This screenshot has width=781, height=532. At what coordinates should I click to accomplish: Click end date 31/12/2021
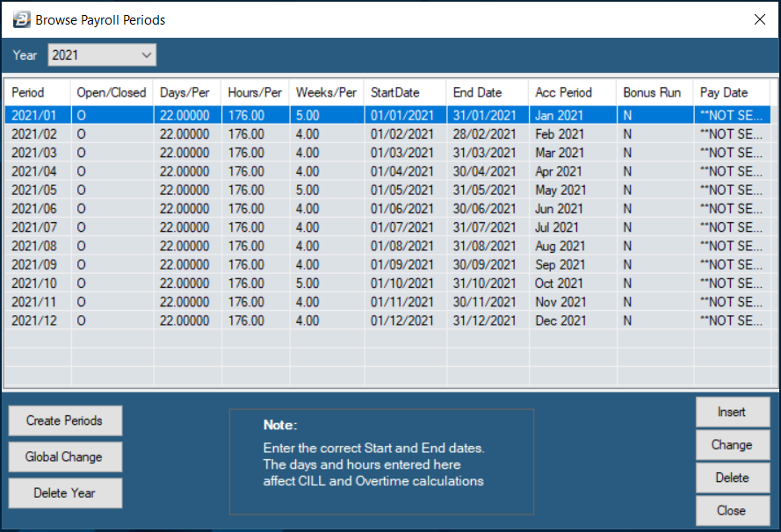click(484, 320)
